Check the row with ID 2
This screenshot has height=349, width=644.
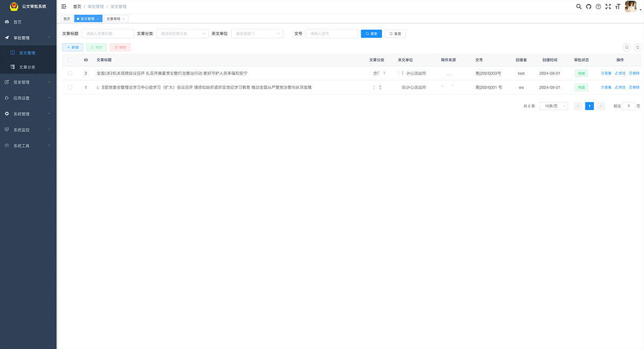pyautogui.click(x=70, y=73)
